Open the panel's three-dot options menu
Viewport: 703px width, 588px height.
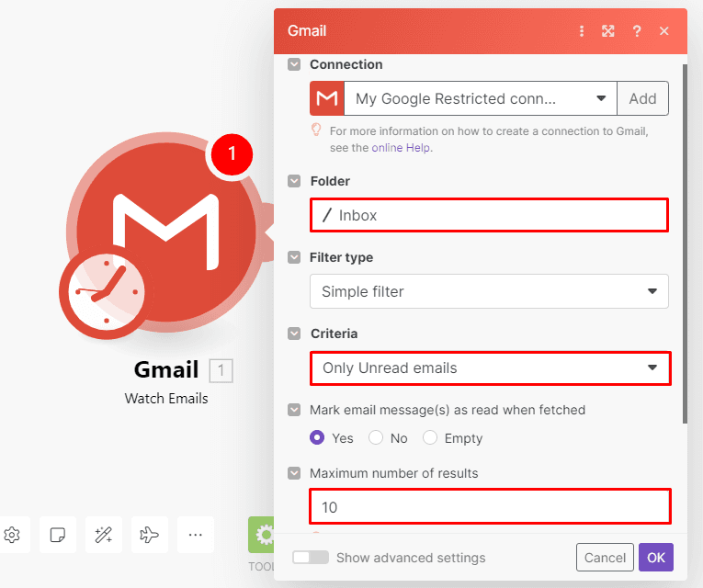pyautogui.click(x=581, y=31)
